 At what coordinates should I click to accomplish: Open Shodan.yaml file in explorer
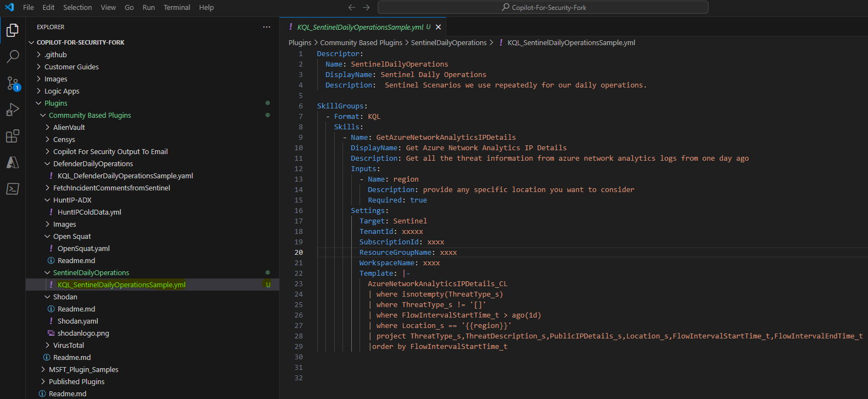tap(78, 321)
